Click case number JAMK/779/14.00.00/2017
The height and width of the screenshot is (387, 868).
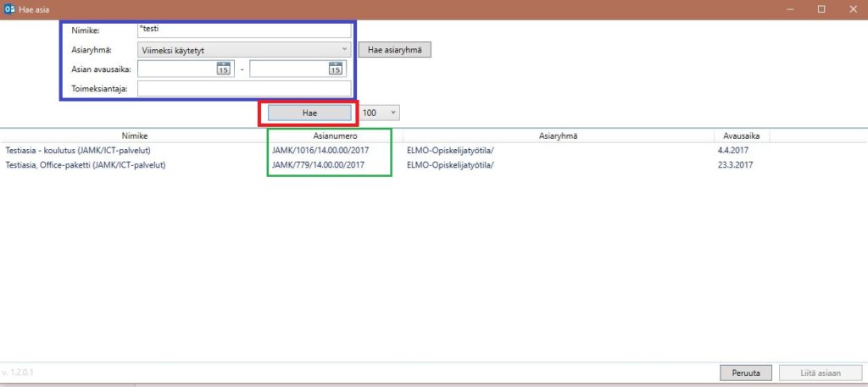(319, 165)
